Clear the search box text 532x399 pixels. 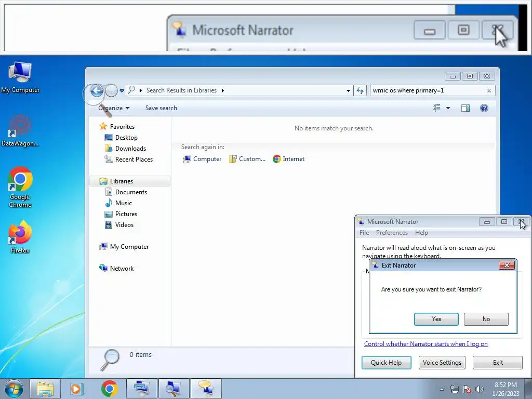tap(489, 90)
